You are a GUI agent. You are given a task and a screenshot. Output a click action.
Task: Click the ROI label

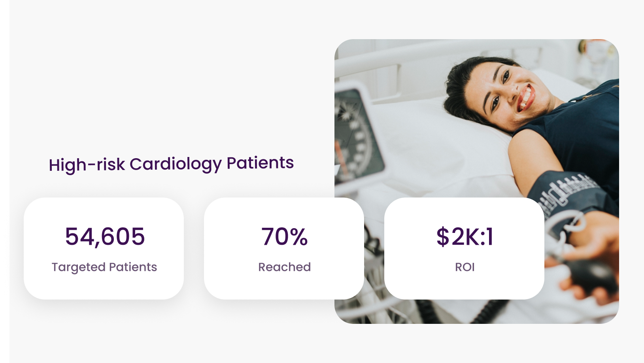(x=465, y=267)
